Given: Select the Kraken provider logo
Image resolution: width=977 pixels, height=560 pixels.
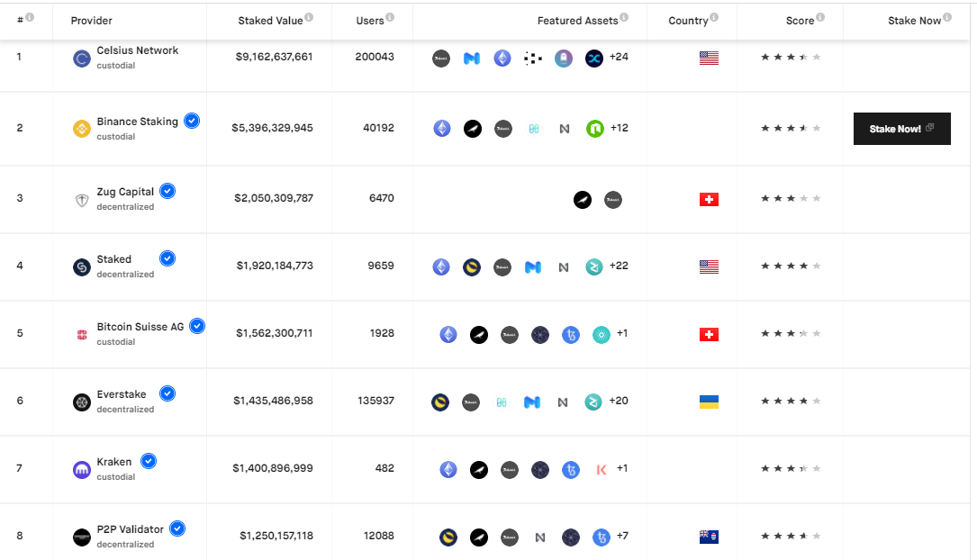Looking at the screenshot, I should coord(82,469).
